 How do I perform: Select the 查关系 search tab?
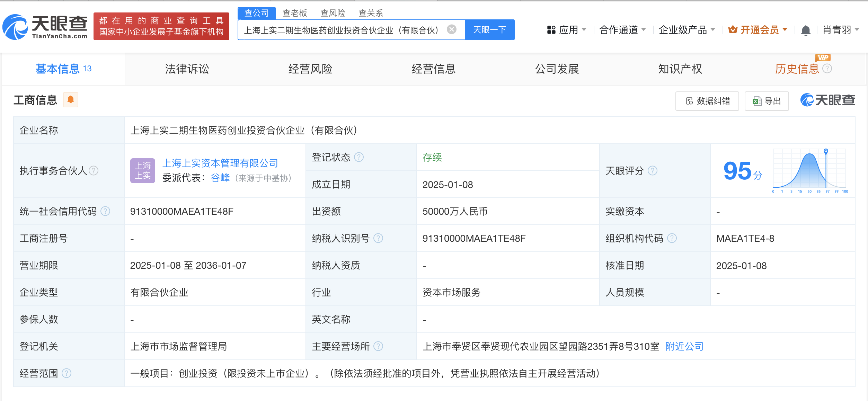tap(371, 13)
